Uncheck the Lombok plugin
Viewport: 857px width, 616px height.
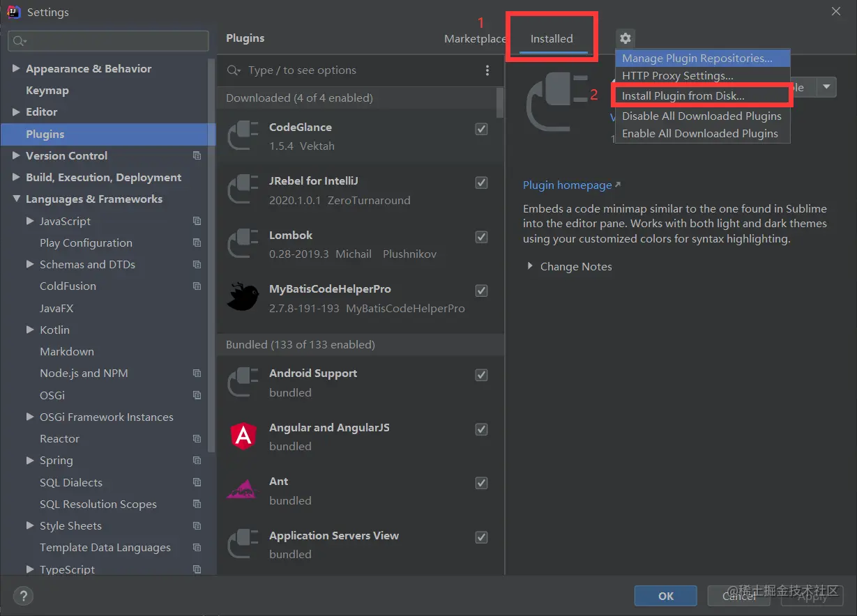[x=481, y=237]
